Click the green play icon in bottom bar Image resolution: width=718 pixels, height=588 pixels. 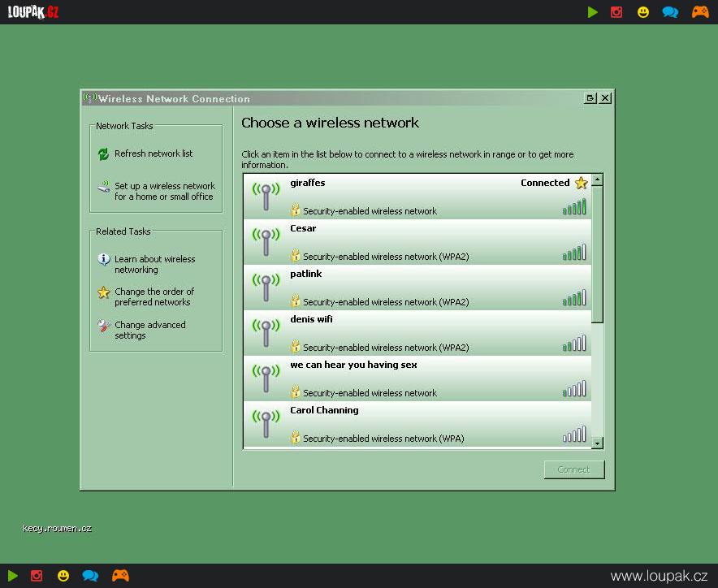coord(13,576)
